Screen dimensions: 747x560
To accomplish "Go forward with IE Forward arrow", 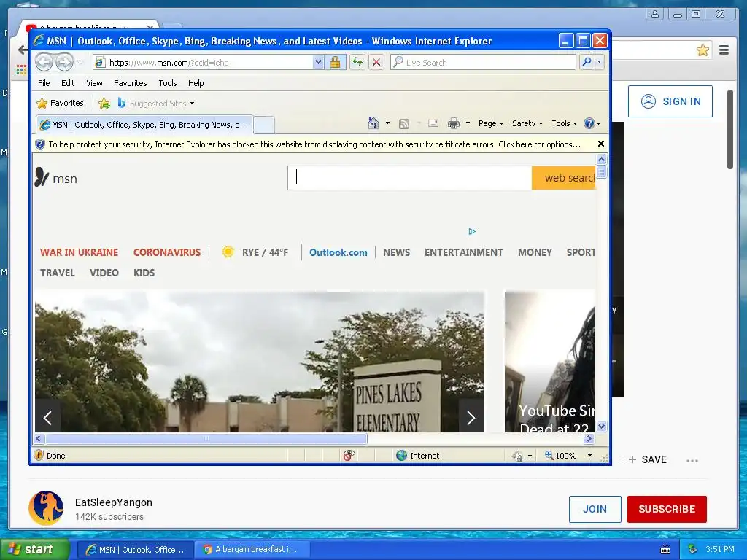I will click(x=64, y=62).
